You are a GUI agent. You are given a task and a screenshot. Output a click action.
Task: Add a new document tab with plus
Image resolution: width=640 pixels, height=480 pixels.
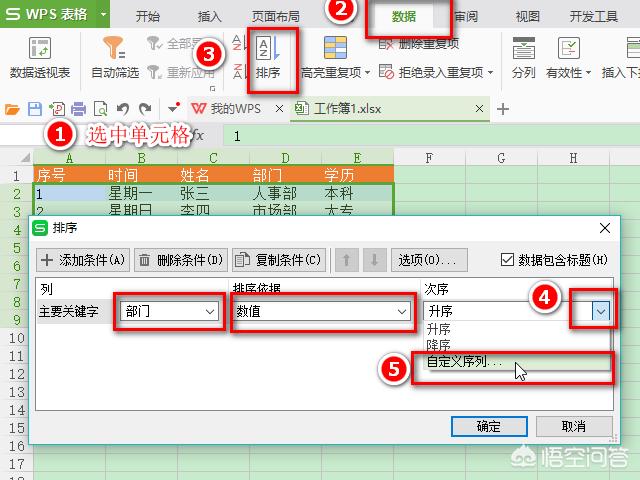(503, 109)
